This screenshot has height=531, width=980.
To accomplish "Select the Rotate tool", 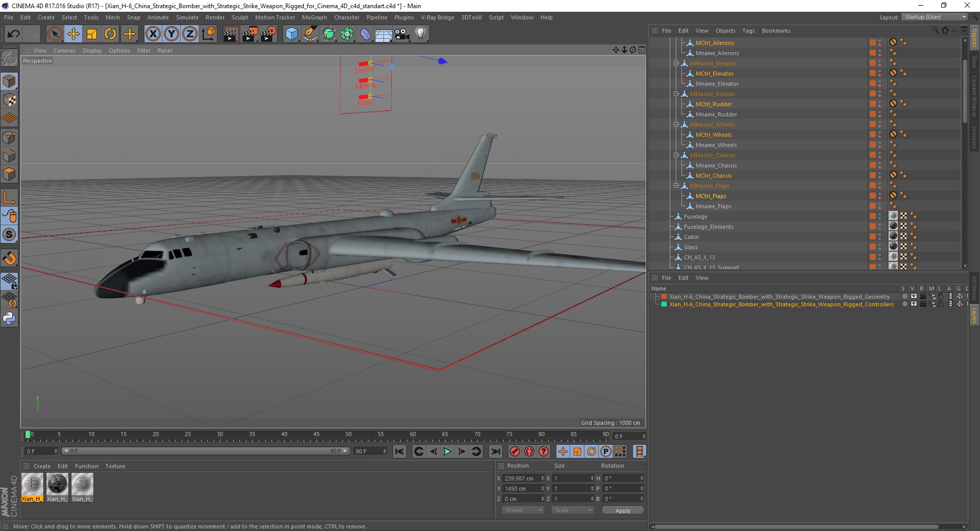I will pyautogui.click(x=110, y=34).
